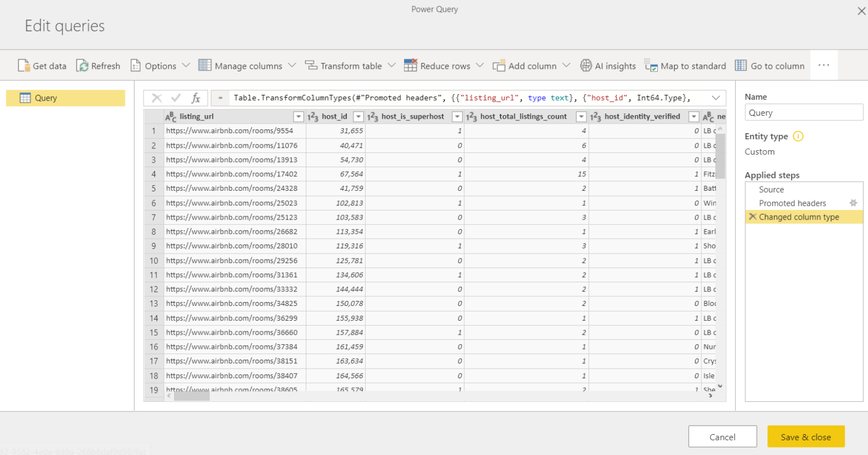The height and width of the screenshot is (455, 868).
Task: Click the Add column icon
Action: point(500,65)
